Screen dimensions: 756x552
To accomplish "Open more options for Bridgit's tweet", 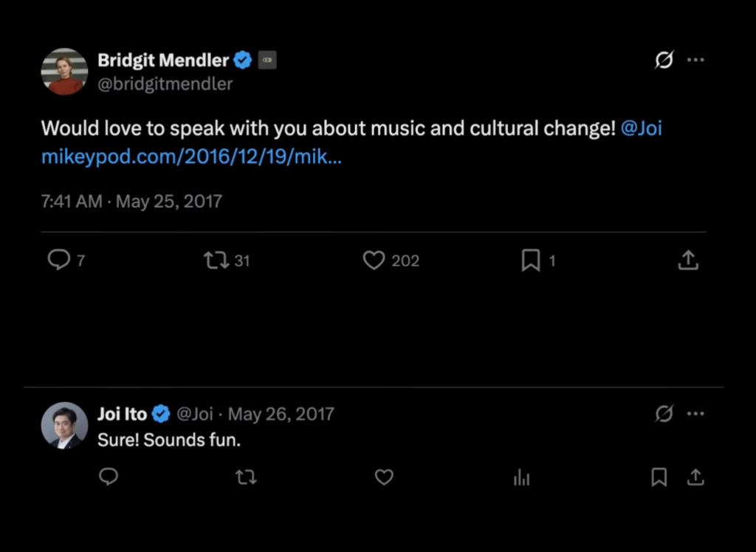I will [695, 61].
